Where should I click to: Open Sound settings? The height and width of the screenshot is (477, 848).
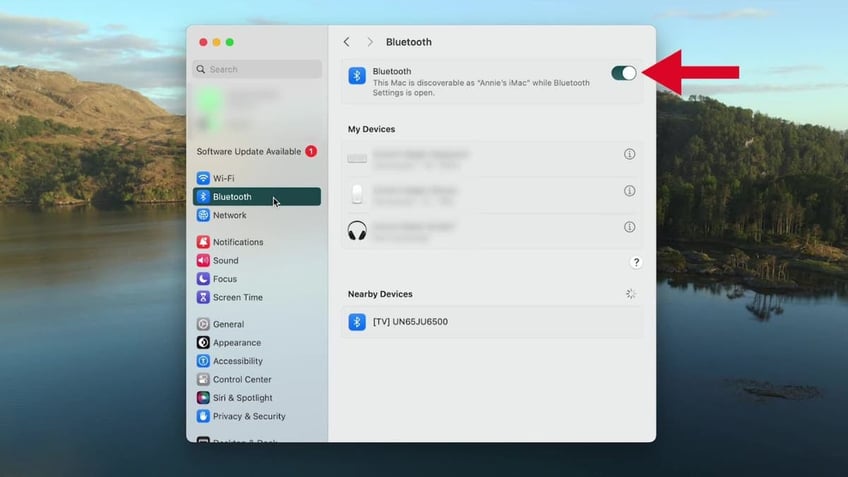257,260
